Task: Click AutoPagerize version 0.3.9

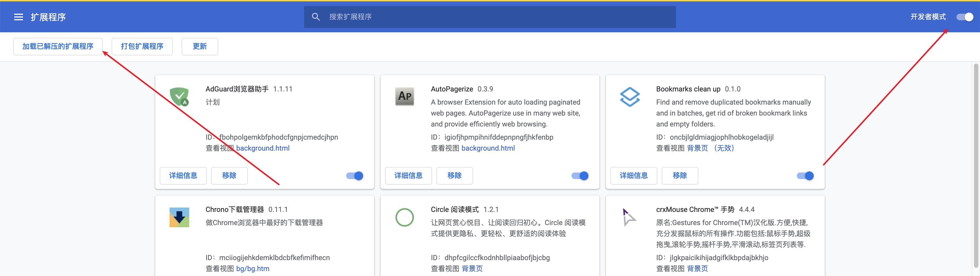Action: [x=485, y=89]
